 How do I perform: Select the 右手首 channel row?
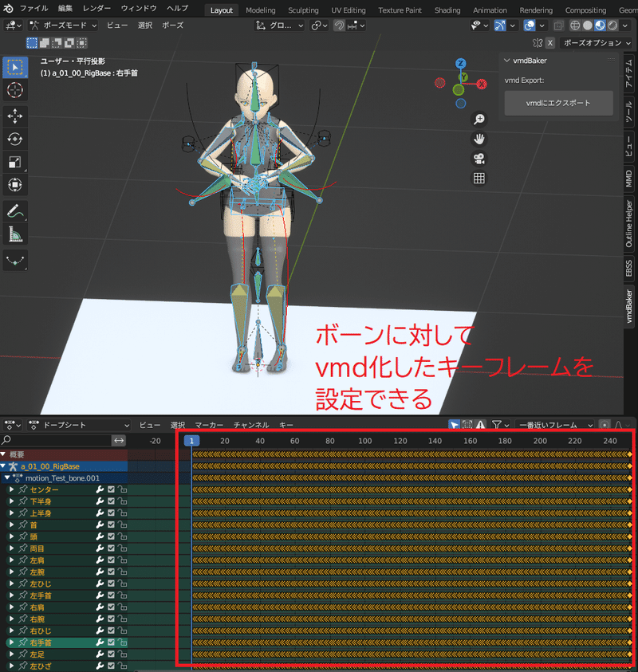tap(64, 643)
